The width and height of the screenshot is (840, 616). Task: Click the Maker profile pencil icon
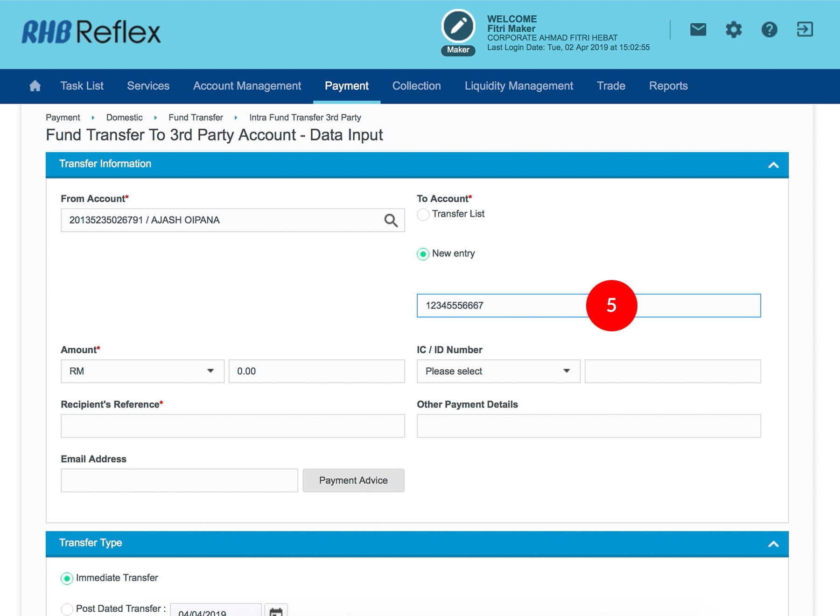coord(458,27)
